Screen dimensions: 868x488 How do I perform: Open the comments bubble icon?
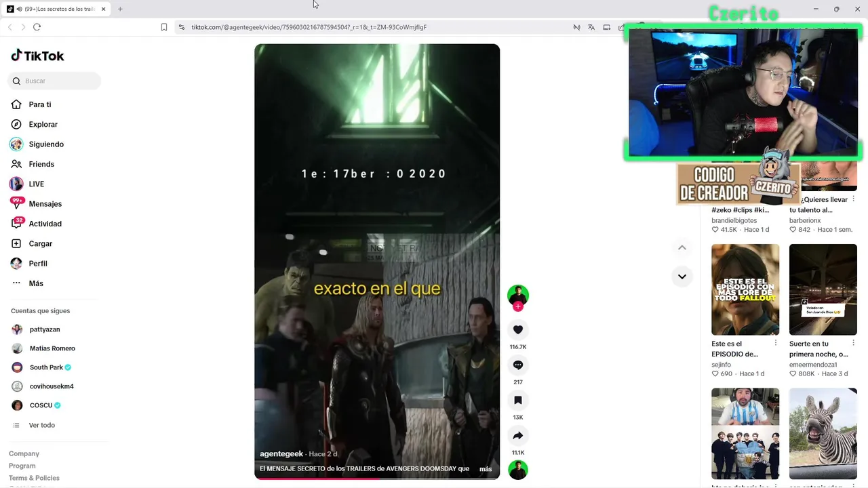click(x=518, y=365)
